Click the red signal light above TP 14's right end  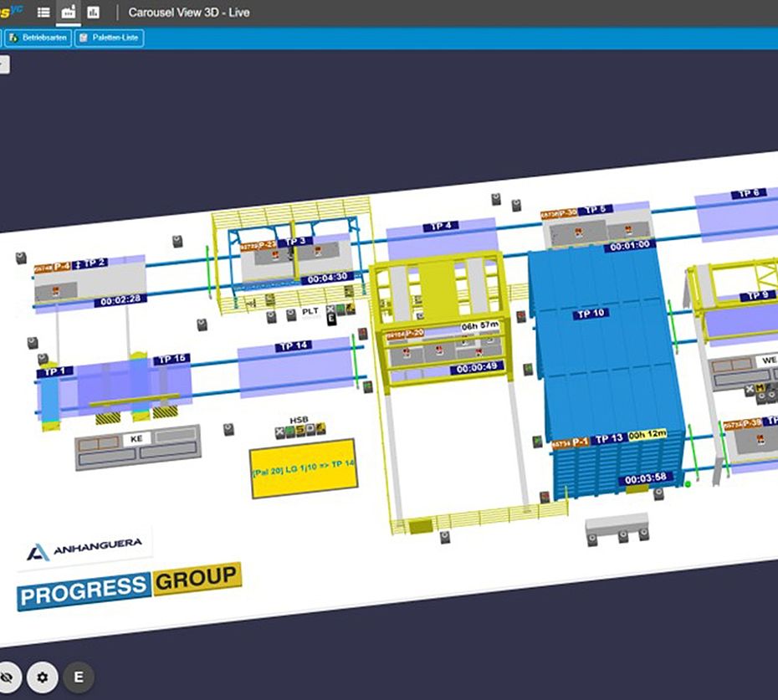pyautogui.click(x=363, y=333)
